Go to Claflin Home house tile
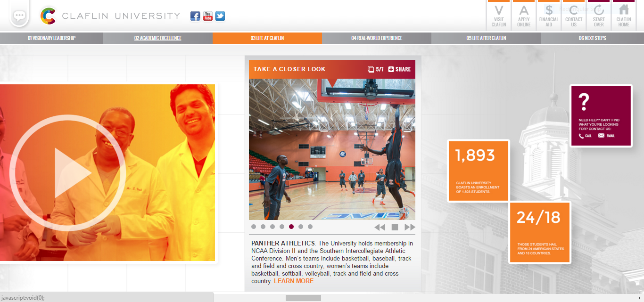Viewport: 644px width, 302px height. (x=624, y=15)
